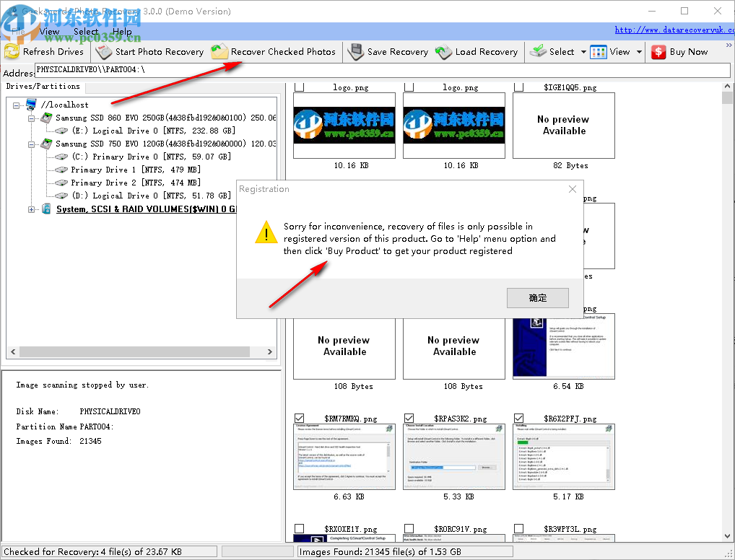Select the $RM7RMKQ.png thumbnail image
The image size is (735, 560).
344,456
